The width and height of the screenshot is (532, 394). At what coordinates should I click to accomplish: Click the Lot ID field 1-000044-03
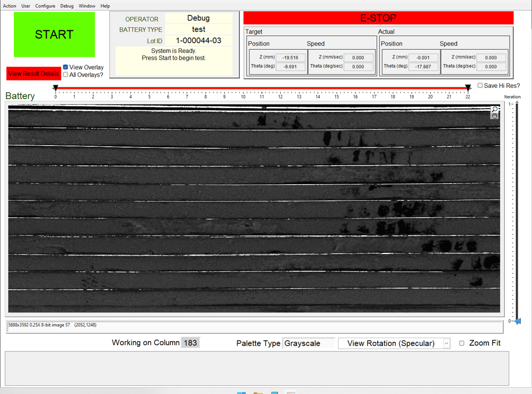(x=199, y=41)
